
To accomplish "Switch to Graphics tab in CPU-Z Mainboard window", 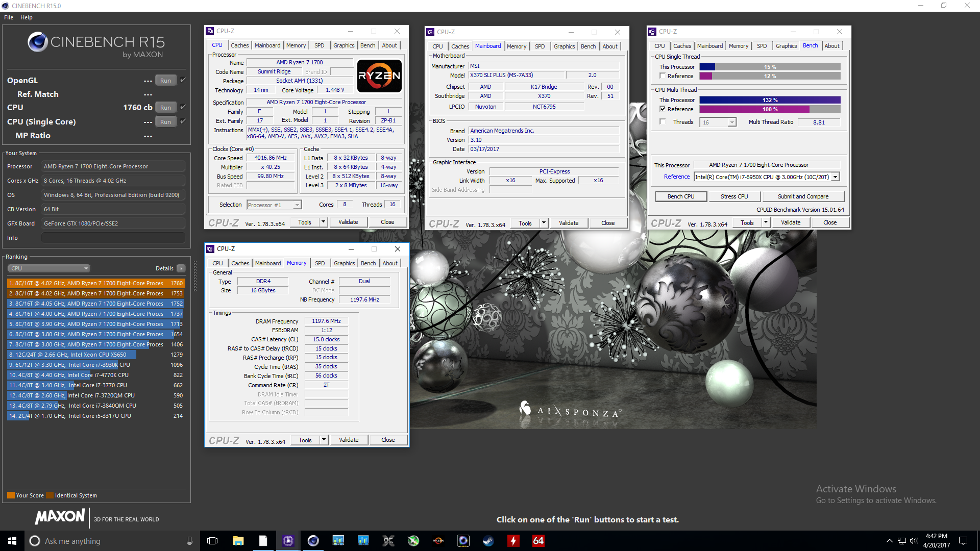I will click(x=564, y=46).
